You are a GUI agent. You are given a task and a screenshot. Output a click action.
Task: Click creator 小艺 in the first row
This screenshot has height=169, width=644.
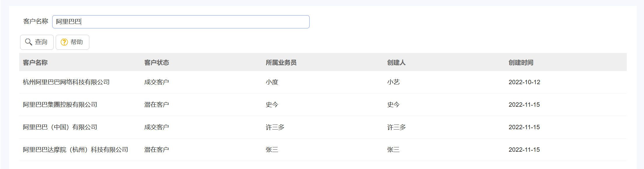click(393, 82)
